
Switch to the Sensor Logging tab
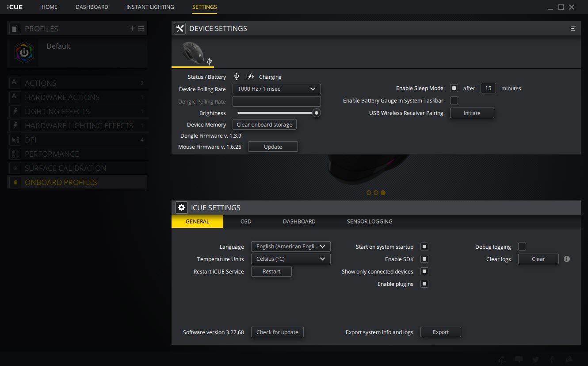point(370,221)
